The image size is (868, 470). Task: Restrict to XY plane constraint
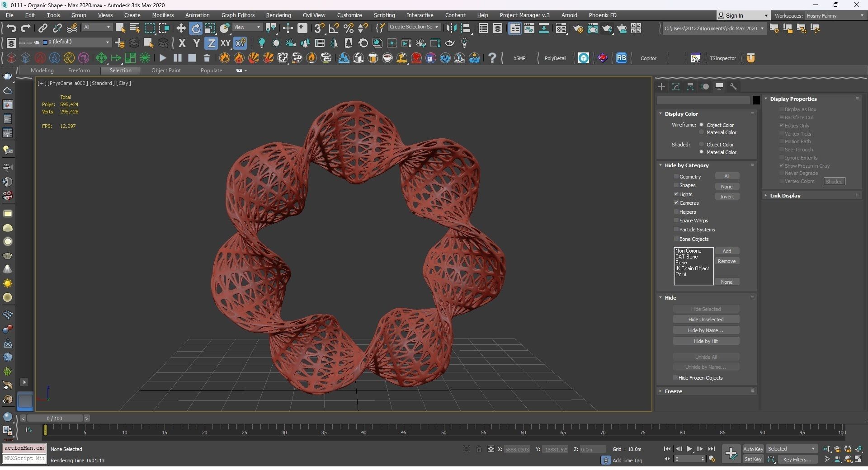pyautogui.click(x=226, y=43)
